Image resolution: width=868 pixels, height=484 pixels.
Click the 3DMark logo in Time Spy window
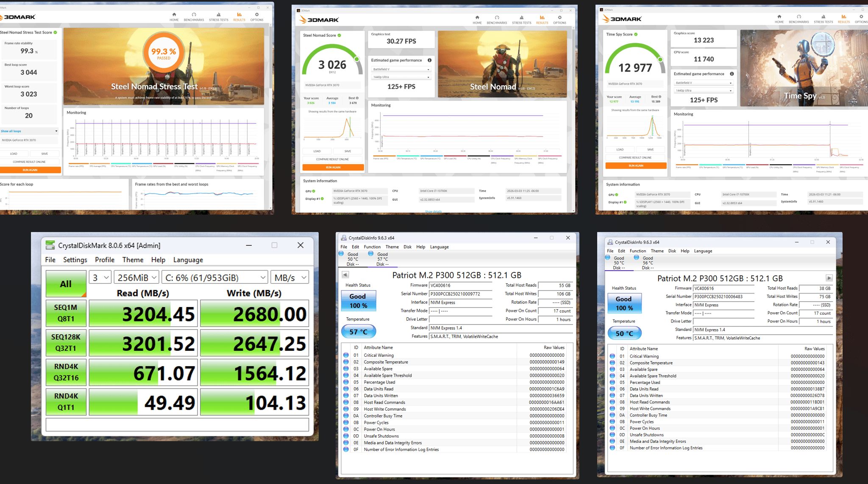coord(622,19)
